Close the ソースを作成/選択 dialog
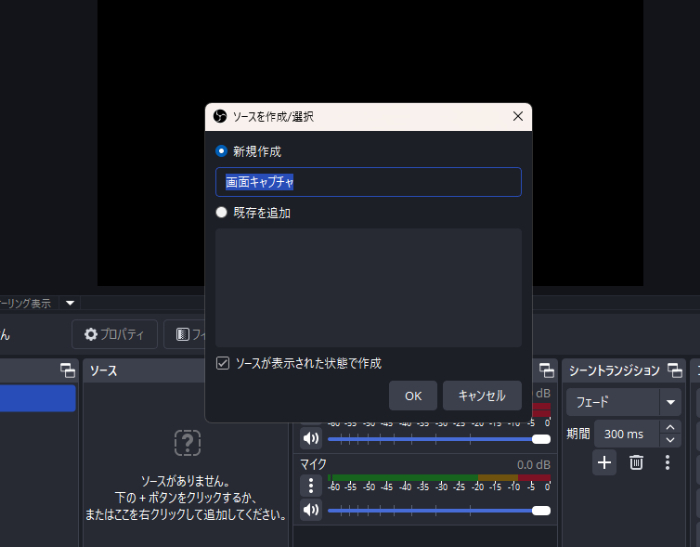 click(x=518, y=117)
